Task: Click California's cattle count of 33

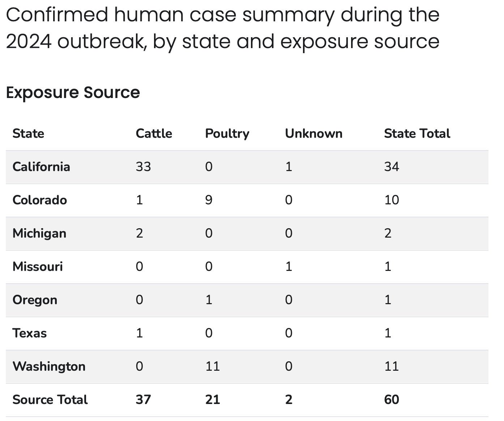Action: pyautogui.click(x=143, y=167)
